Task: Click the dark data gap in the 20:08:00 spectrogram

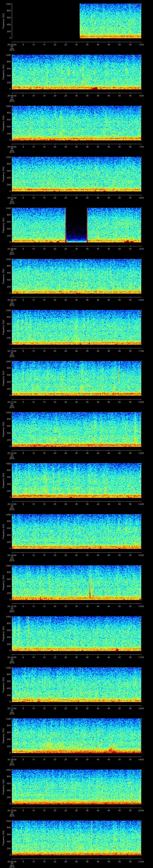Action: [76, 225]
